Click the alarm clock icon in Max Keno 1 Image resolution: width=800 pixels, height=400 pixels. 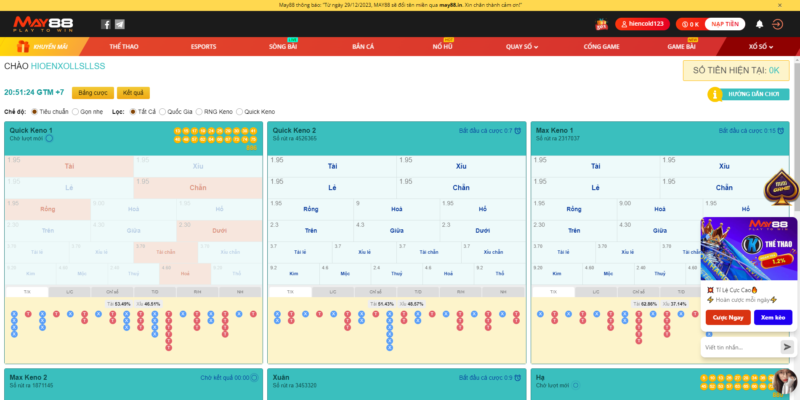tap(781, 131)
